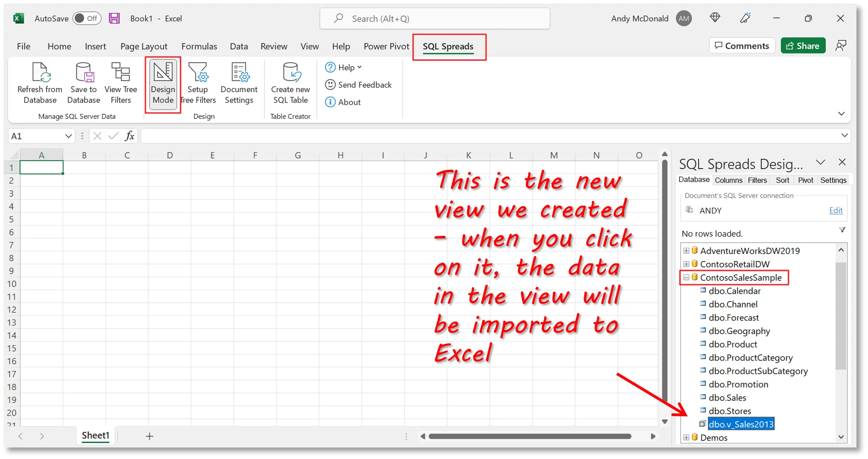Collapse the ContosoSalesSample database node
The width and height of the screenshot is (868, 459).
click(x=686, y=278)
